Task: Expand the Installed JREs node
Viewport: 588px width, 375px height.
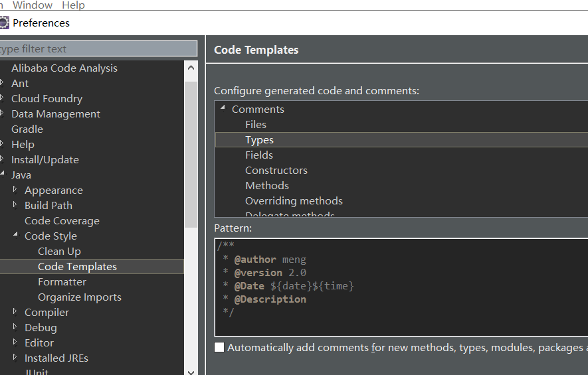Action: point(15,358)
